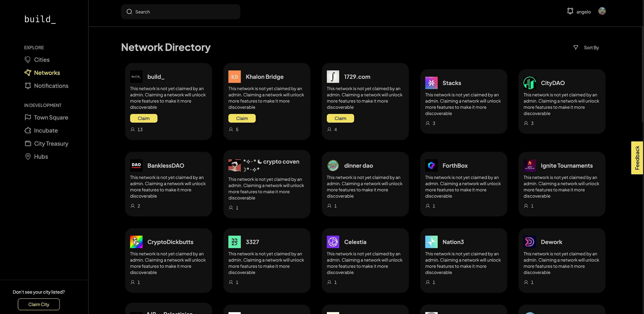This screenshot has width=644, height=314.
Task: Open notifications bell in top bar
Action: point(570,11)
